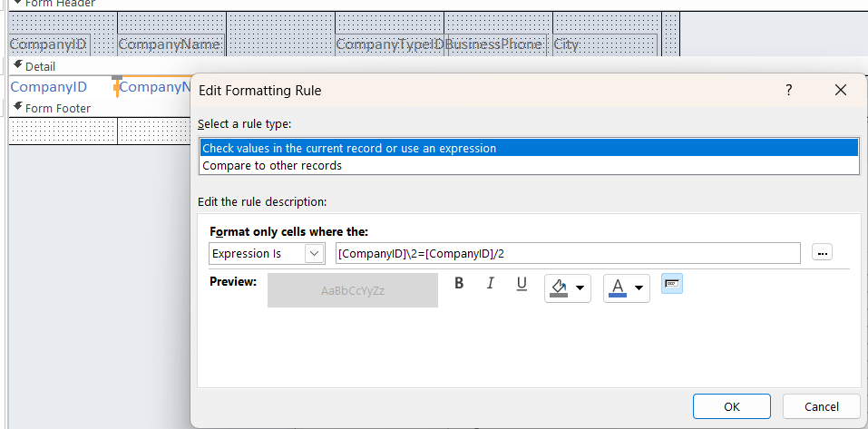Apply the paint bucket background color
This screenshot has height=429, width=868.
pos(560,288)
